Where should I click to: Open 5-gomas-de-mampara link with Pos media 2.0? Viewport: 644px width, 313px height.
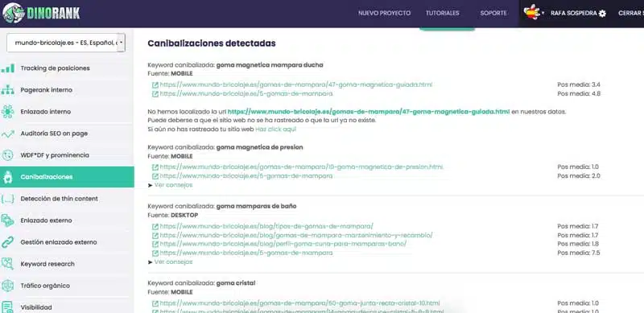(246, 175)
